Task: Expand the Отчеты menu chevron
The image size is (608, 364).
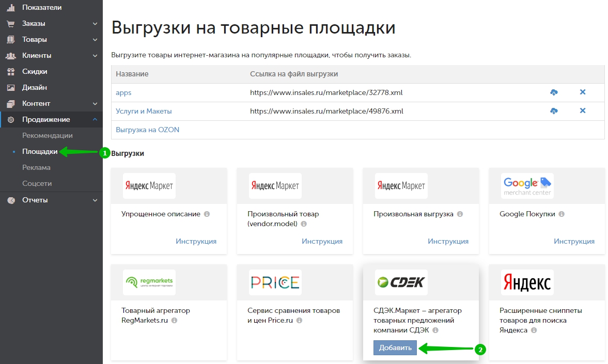Action: click(95, 200)
